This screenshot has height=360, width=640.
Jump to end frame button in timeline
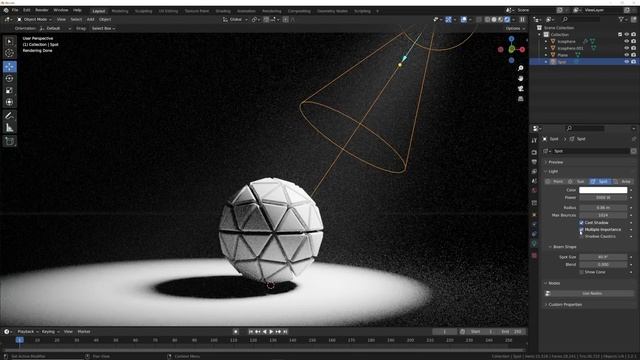click(285, 332)
